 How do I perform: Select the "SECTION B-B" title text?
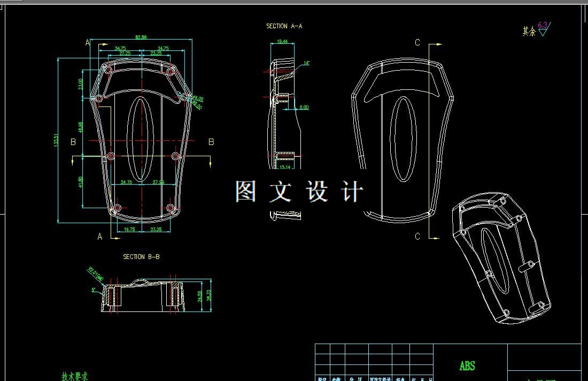[x=141, y=257]
